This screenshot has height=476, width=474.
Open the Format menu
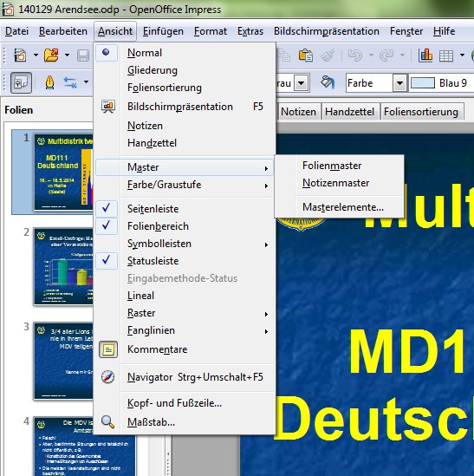click(211, 31)
